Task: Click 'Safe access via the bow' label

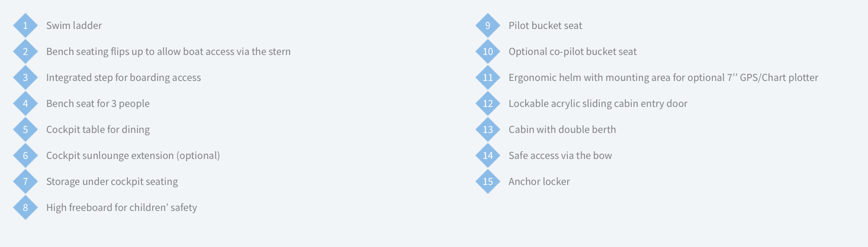Action: (560, 155)
